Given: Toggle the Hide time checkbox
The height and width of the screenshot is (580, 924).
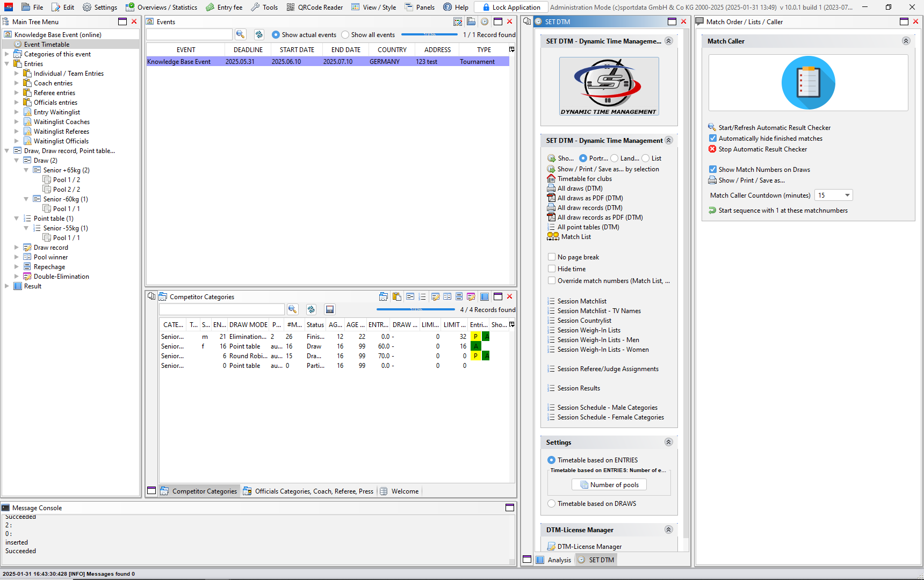Looking at the screenshot, I should [x=551, y=269].
